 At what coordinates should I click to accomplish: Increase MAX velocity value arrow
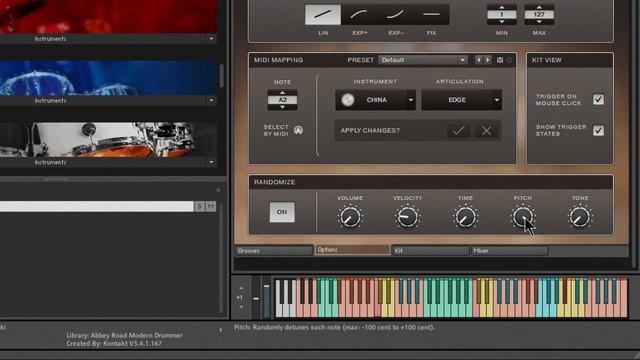(539, 7)
